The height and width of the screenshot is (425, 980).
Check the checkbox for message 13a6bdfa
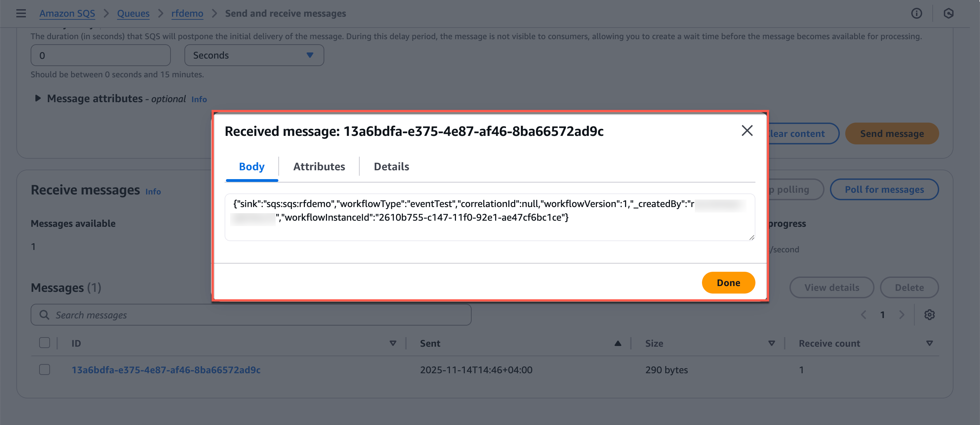click(x=45, y=369)
